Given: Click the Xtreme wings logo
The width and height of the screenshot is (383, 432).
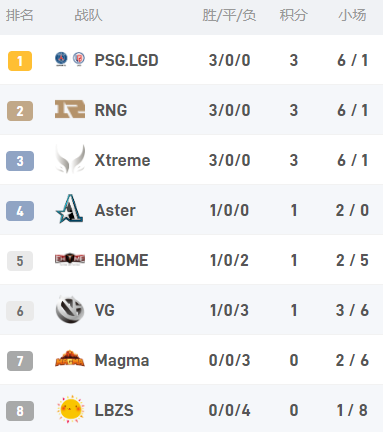Looking at the screenshot, I should tap(70, 159).
